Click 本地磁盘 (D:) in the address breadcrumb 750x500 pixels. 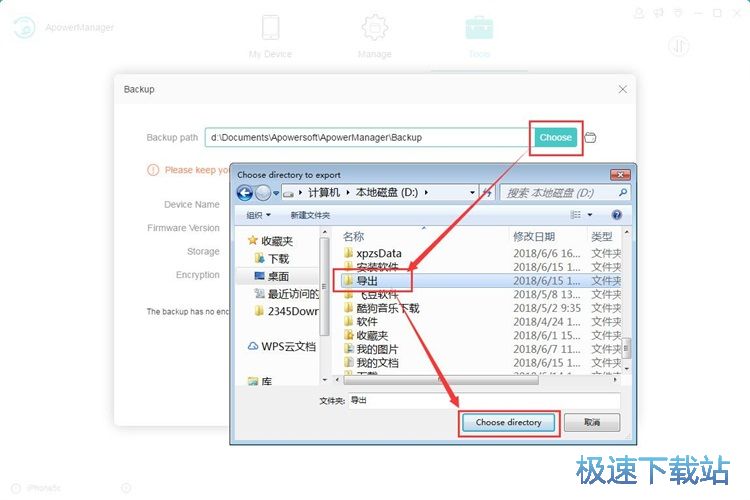tap(387, 193)
